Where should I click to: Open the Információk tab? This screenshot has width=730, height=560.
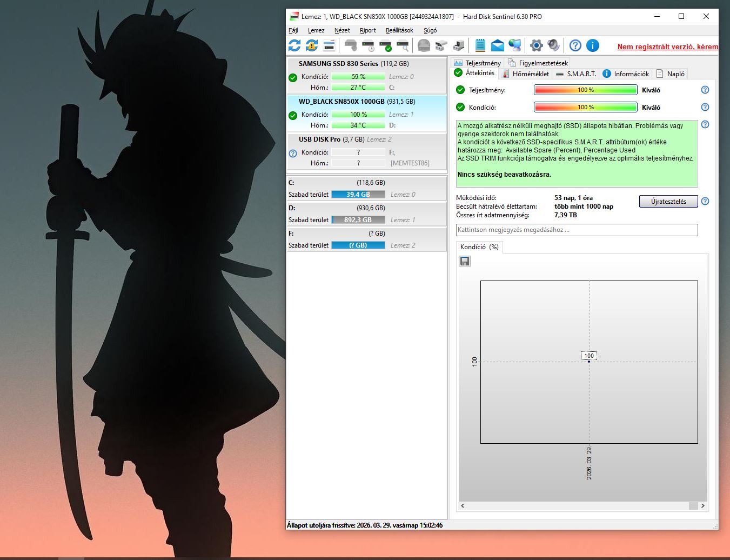626,74
